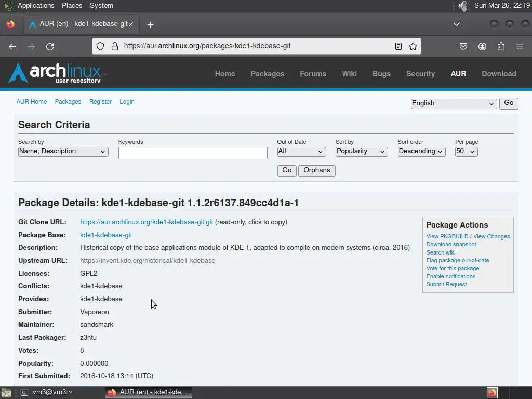Close the AUR kde1-kdebase-git tab
532x399 pixels.
[x=131, y=24]
